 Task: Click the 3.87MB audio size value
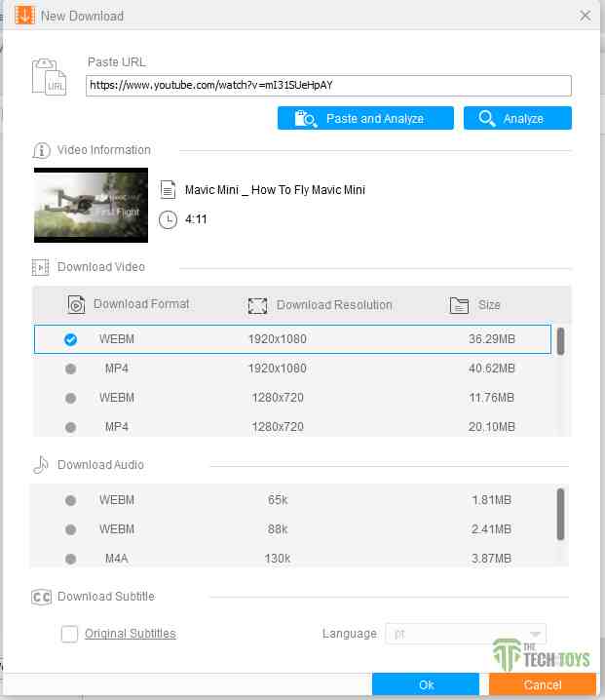pyautogui.click(x=492, y=559)
